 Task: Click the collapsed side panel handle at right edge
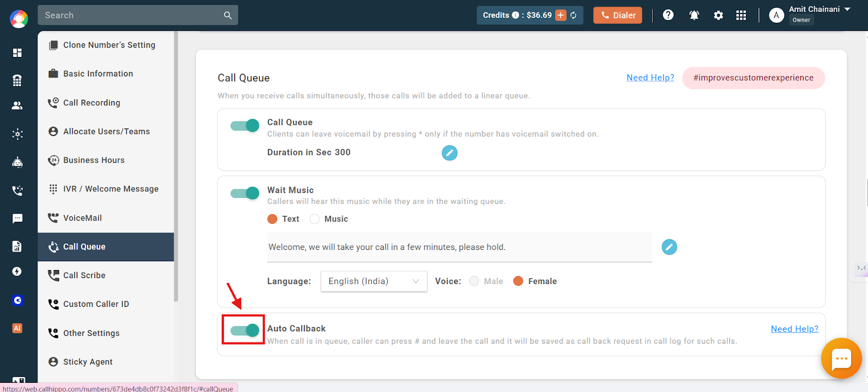pos(861,268)
